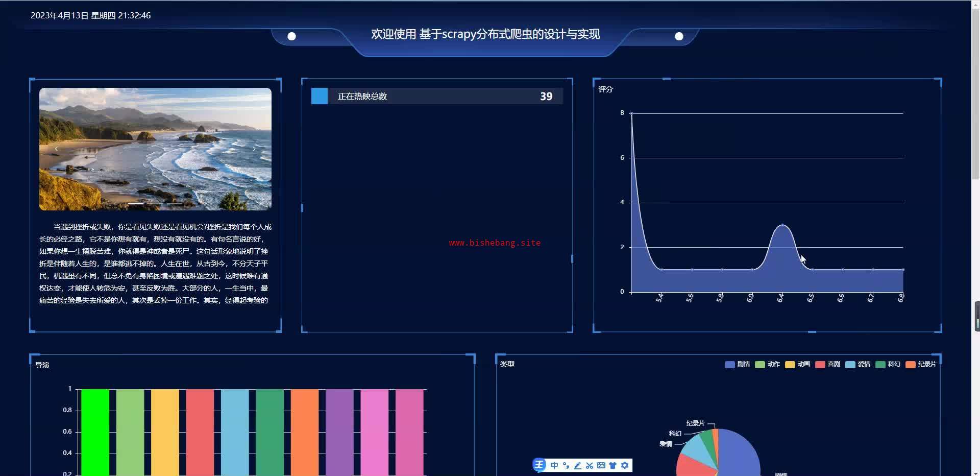The image size is (980, 476).
Task: Click the purple bar in 导演 chart
Action: click(x=339, y=433)
